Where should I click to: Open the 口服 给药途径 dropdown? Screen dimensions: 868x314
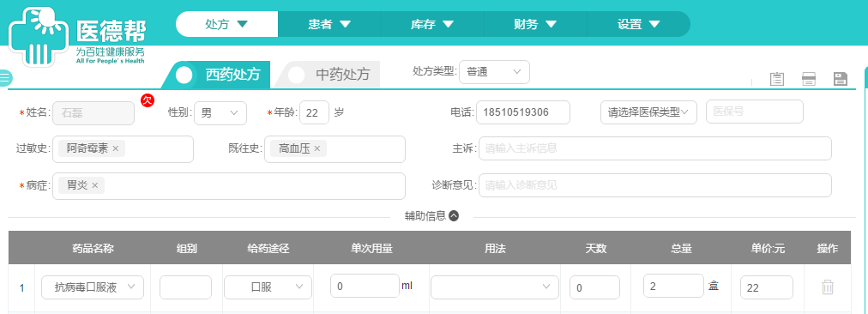[x=268, y=287]
